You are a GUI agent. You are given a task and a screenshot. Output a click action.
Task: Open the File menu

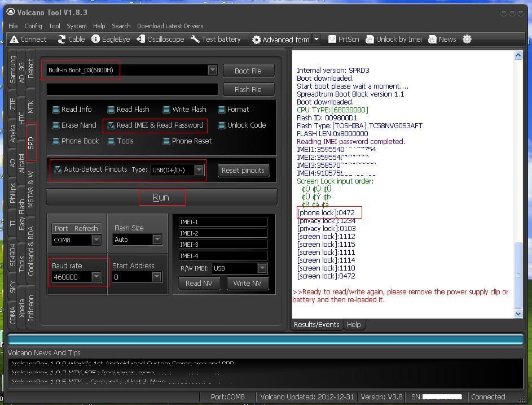[x=13, y=26]
